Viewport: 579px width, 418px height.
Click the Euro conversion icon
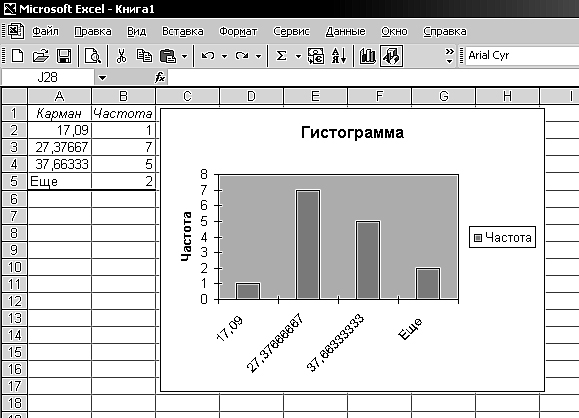[x=316, y=56]
